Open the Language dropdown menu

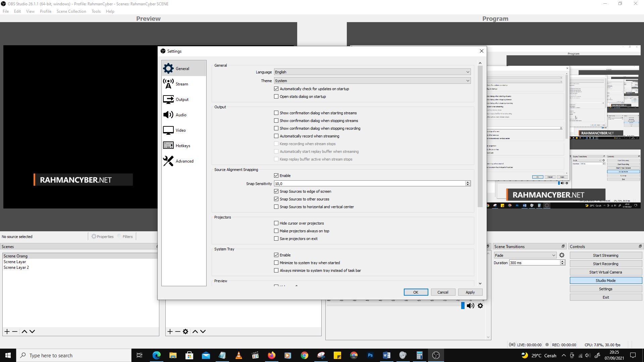(371, 72)
